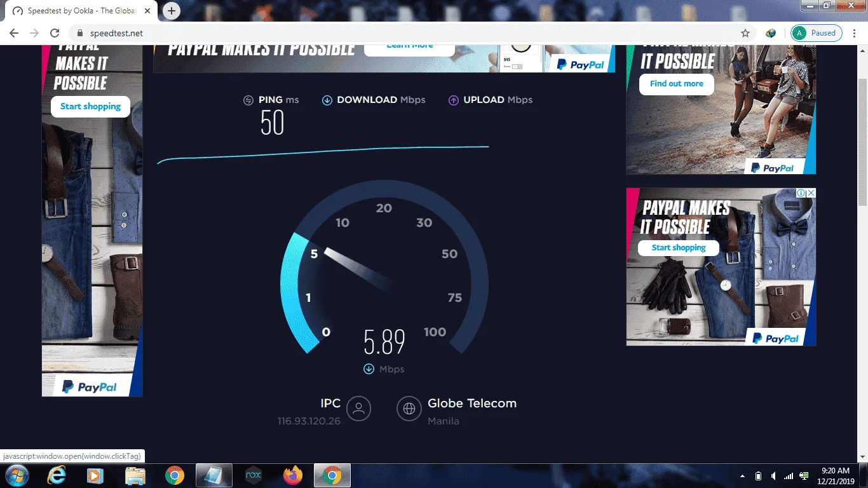868x488 pixels.
Task: Click the browser back arrow
Action: [14, 33]
